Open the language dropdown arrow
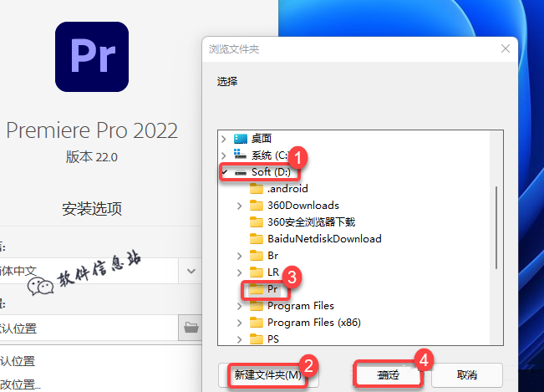The height and width of the screenshot is (392, 544). pos(191,271)
